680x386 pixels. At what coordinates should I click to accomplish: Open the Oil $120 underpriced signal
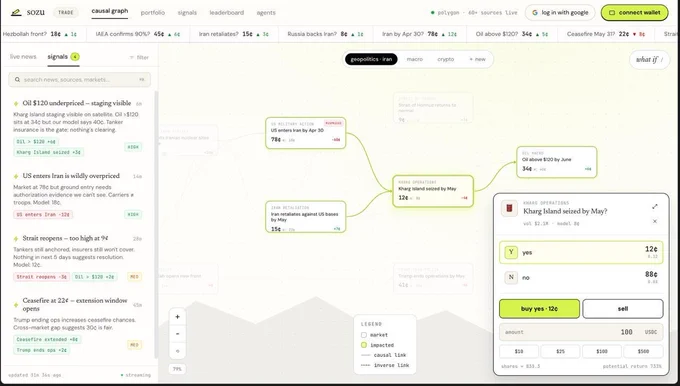(x=77, y=103)
